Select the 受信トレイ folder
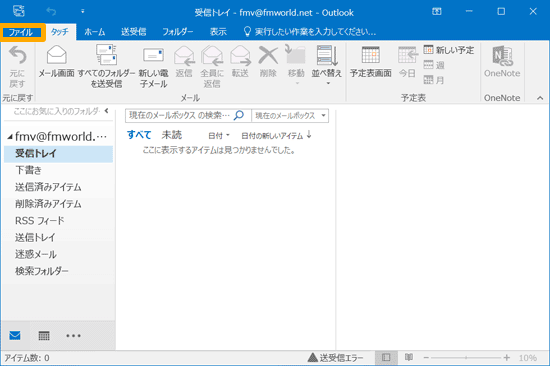 tap(59, 154)
